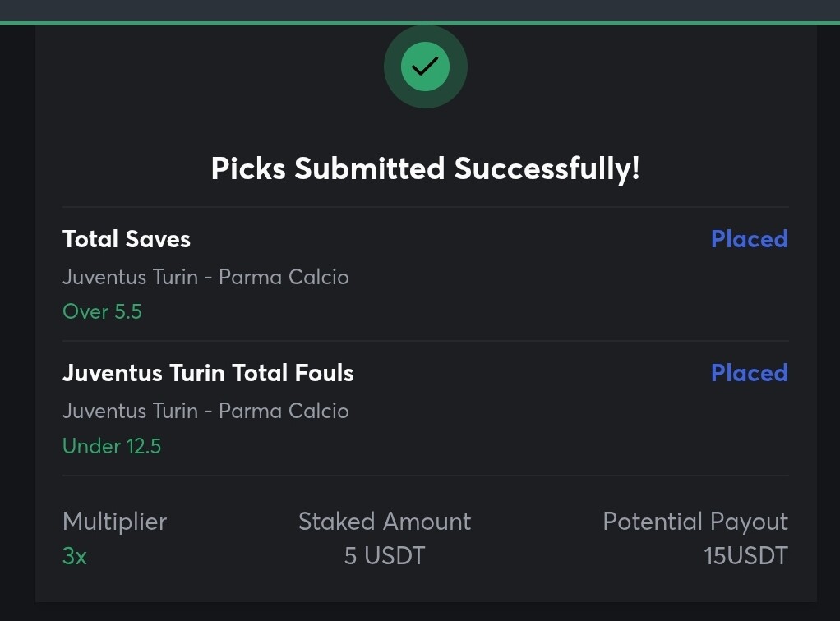Select the Over 5.5 pick selection

pos(102,311)
